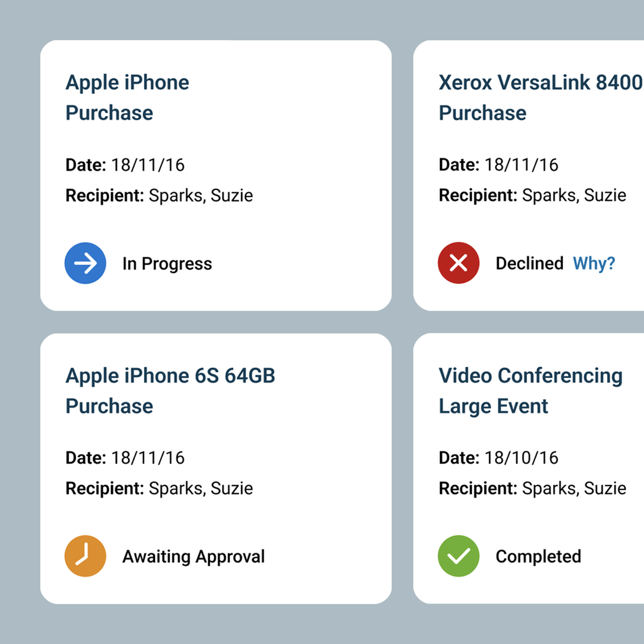Click the red Declined X icon
Image resolution: width=644 pixels, height=644 pixels.
pyautogui.click(x=459, y=263)
